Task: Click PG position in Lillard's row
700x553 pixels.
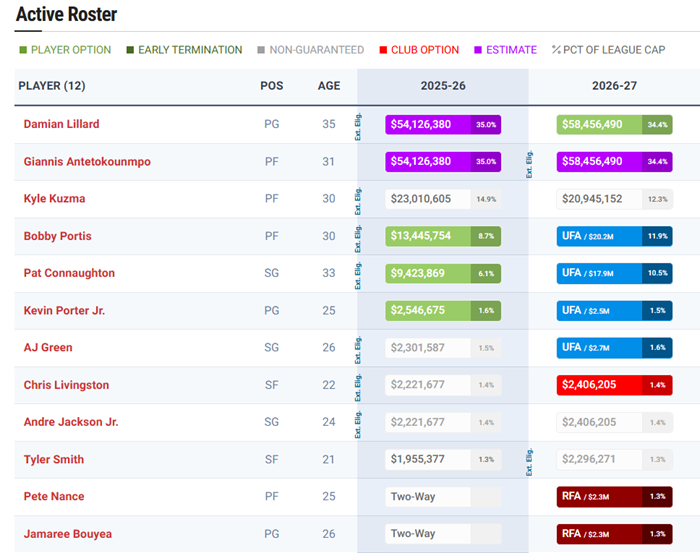Action: [x=272, y=124]
